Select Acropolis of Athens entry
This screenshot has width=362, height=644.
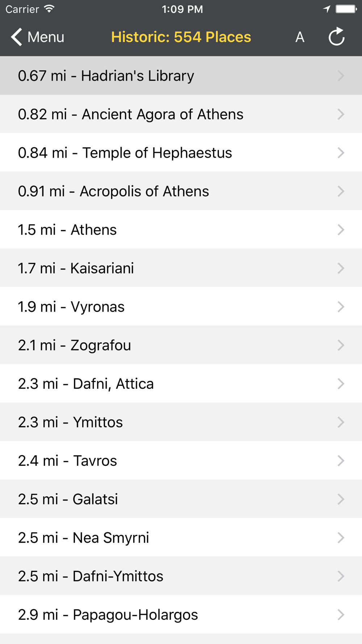tap(181, 191)
